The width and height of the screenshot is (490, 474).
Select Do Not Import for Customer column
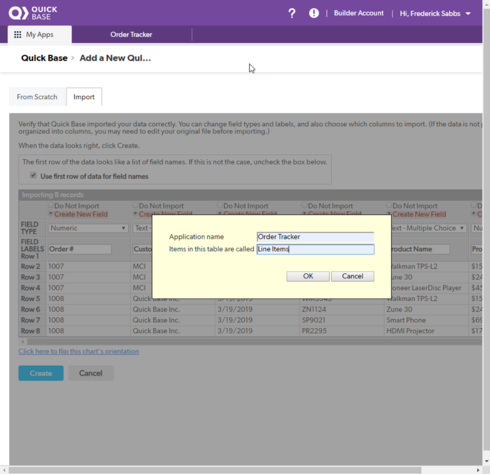135,205
